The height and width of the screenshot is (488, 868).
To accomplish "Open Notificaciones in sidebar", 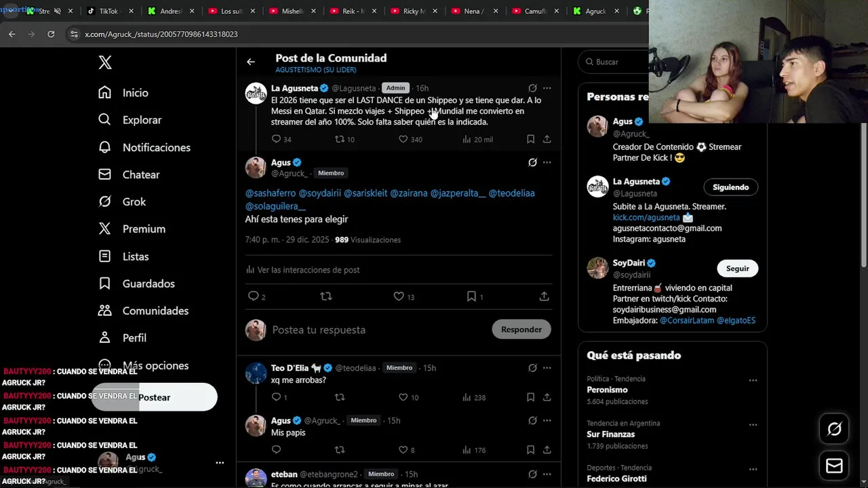I will pos(144,147).
